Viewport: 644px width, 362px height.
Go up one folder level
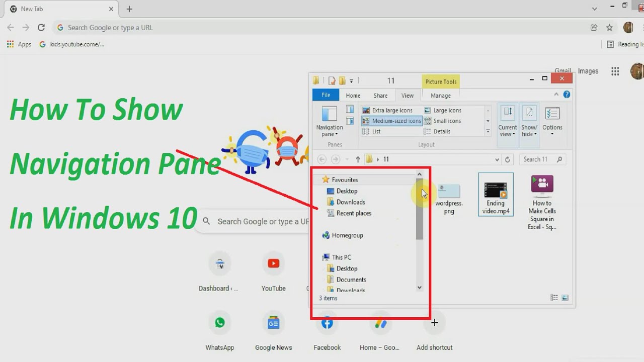pos(358,159)
